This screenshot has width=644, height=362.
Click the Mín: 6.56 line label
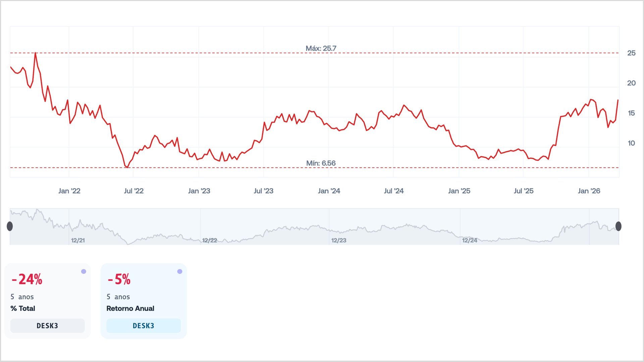click(321, 163)
